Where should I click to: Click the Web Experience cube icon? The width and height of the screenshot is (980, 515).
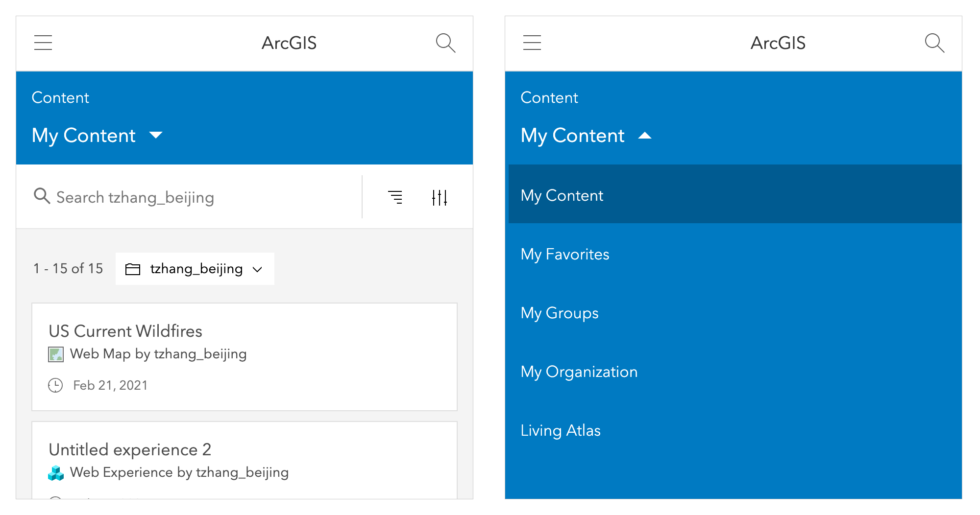[x=56, y=472]
